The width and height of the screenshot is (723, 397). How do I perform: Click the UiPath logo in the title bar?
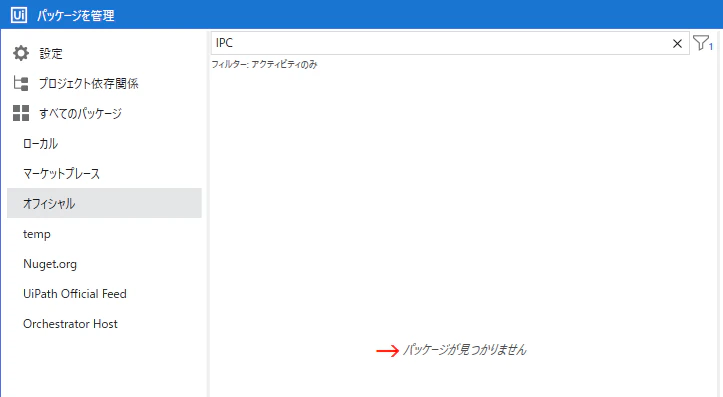[19, 15]
